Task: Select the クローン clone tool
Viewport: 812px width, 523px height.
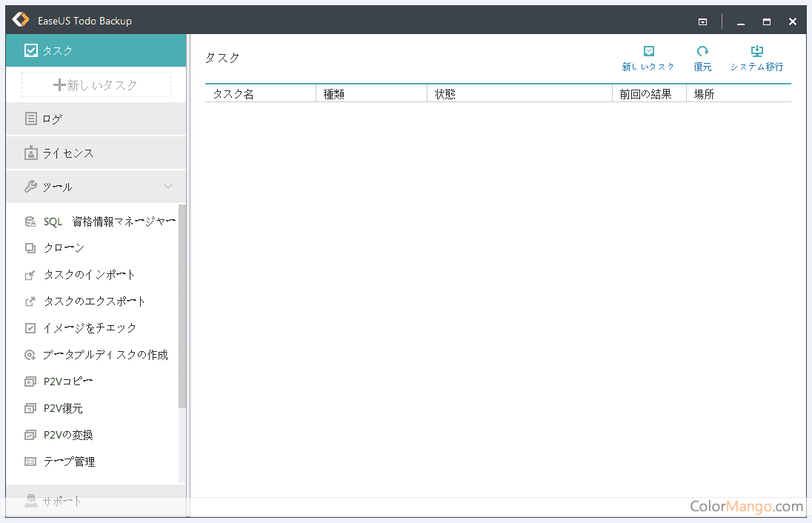Action: 63,248
